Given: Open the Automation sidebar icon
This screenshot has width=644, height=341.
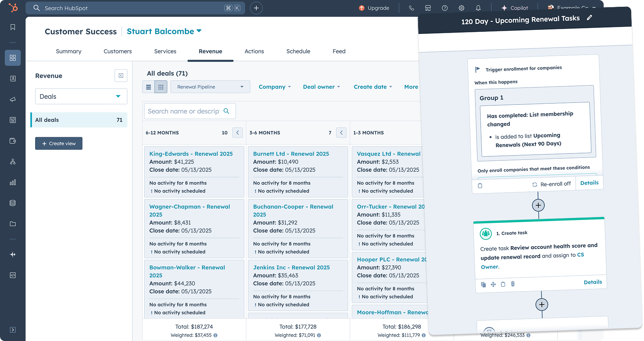Looking at the screenshot, I should (13, 162).
